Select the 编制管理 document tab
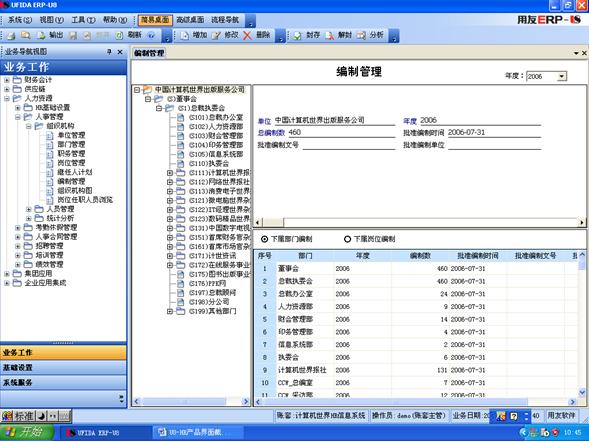Screen dimensions: 589x442 coord(149,53)
